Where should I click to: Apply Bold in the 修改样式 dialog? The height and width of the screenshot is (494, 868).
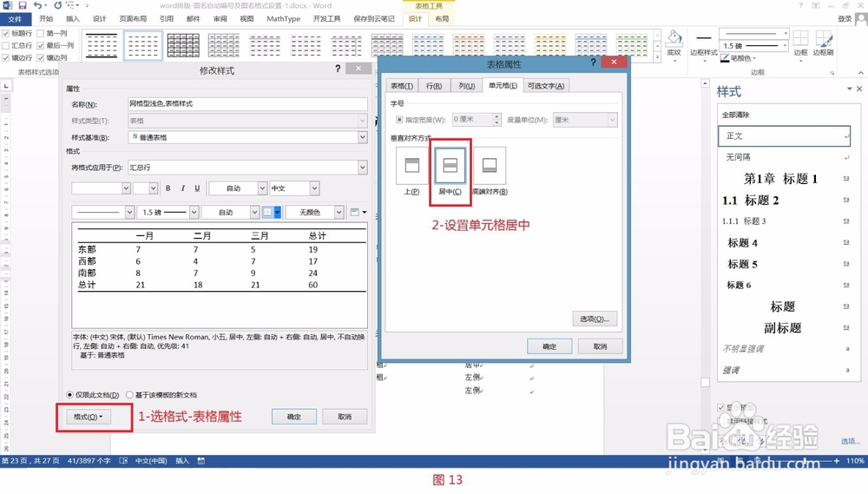(x=168, y=188)
